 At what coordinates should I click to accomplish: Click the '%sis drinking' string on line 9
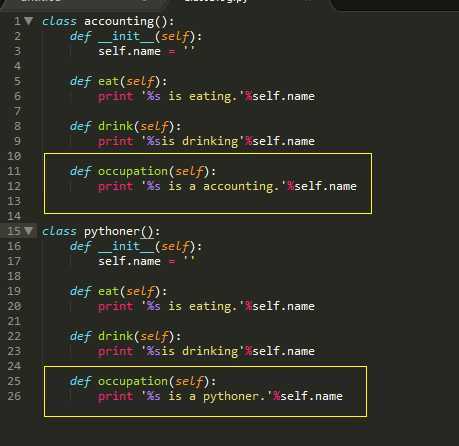(x=193, y=141)
